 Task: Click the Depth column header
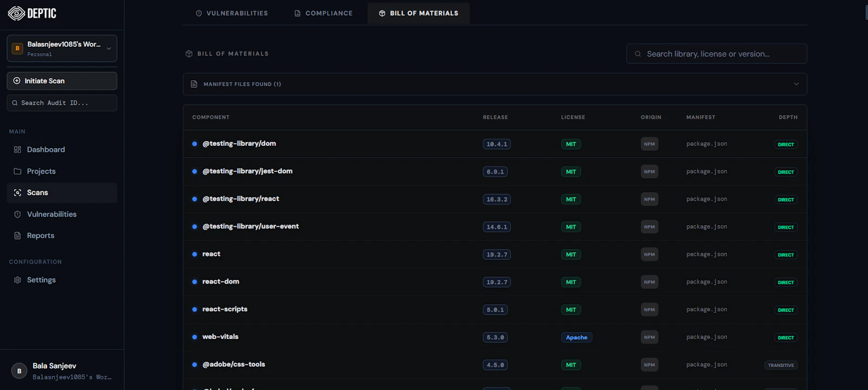(788, 117)
